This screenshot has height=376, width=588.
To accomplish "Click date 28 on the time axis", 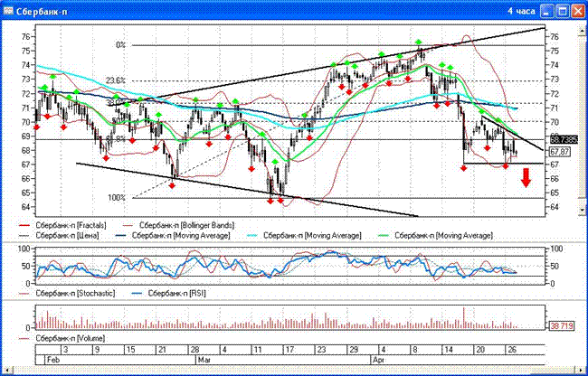I will (195, 350).
